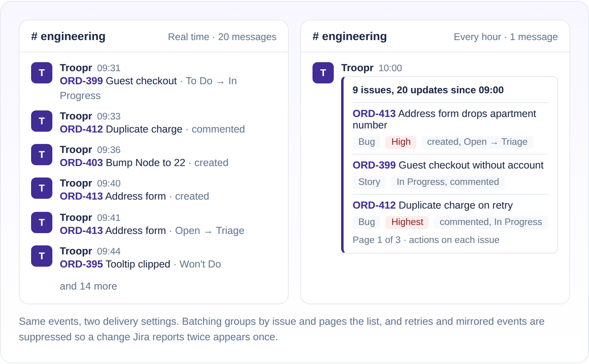Click the Story tag under ORD-399

369,182
